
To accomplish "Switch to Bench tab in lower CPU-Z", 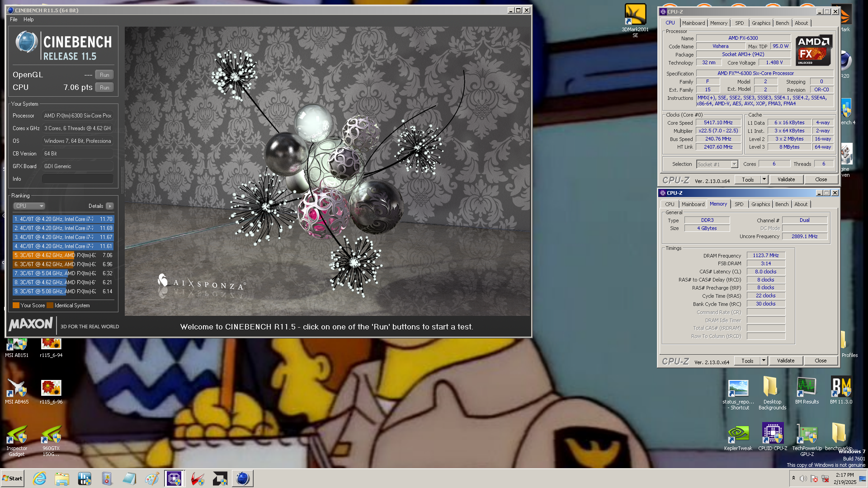I will 782,205.
